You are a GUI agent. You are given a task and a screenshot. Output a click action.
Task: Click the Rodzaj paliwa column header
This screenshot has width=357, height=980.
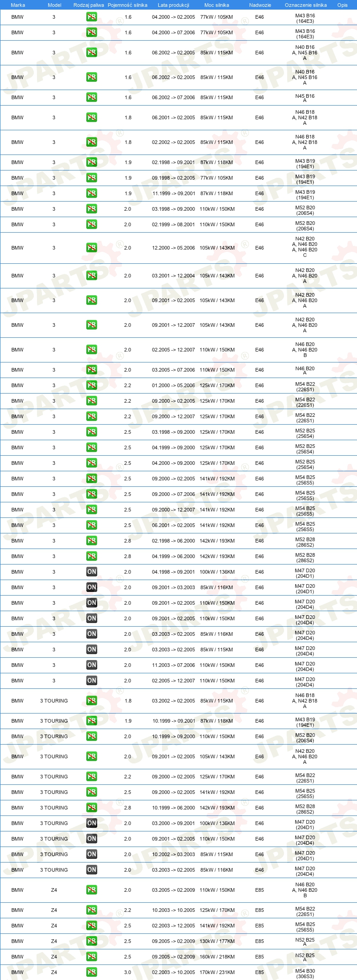click(89, 5)
